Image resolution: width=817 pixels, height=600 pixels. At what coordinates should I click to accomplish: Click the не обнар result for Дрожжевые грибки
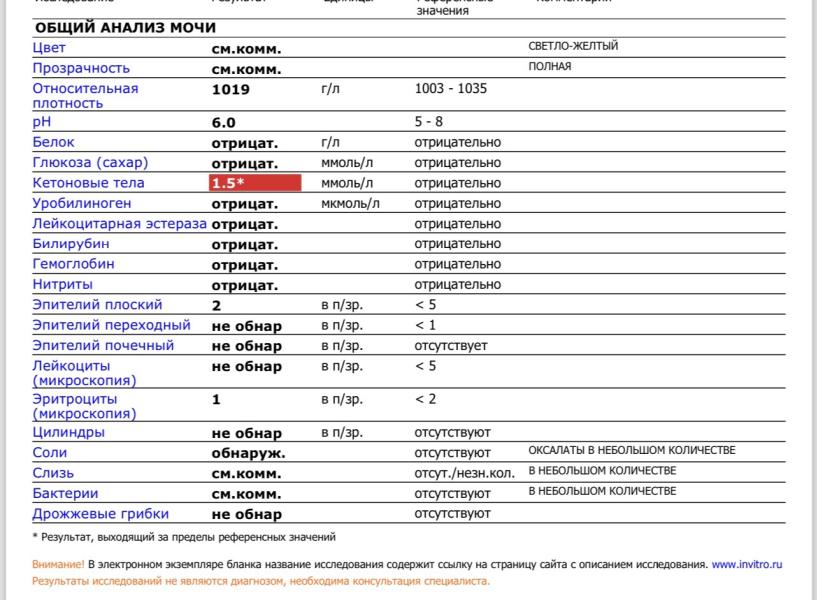246,515
